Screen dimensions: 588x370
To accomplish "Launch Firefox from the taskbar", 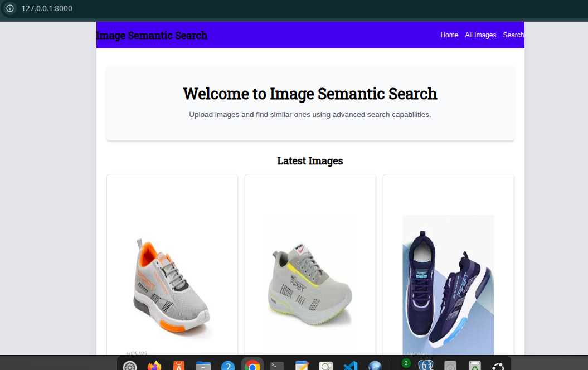I will [154, 365].
